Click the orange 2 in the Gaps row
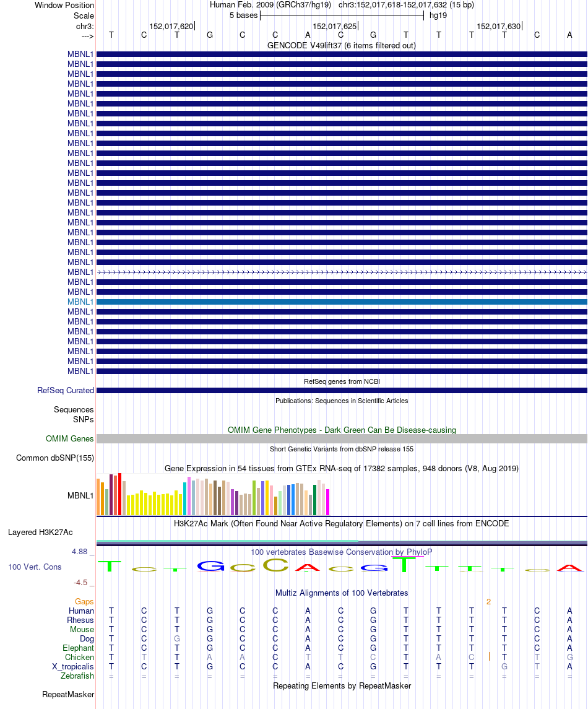 (x=488, y=601)
